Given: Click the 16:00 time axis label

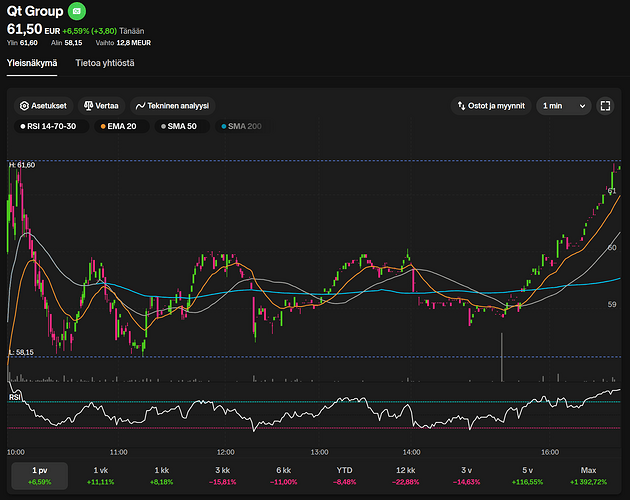Looking at the screenshot, I should (x=550, y=452).
